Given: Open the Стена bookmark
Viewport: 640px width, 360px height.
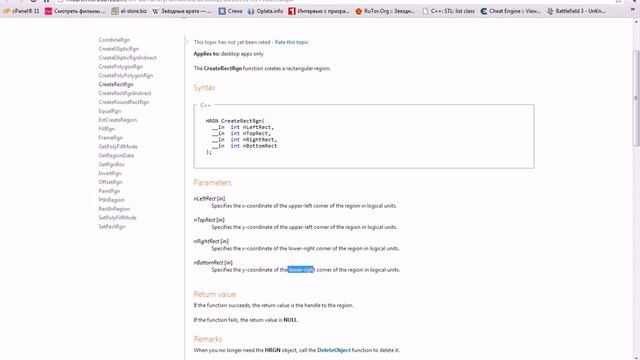Looking at the screenshot, I should point(231,11).
